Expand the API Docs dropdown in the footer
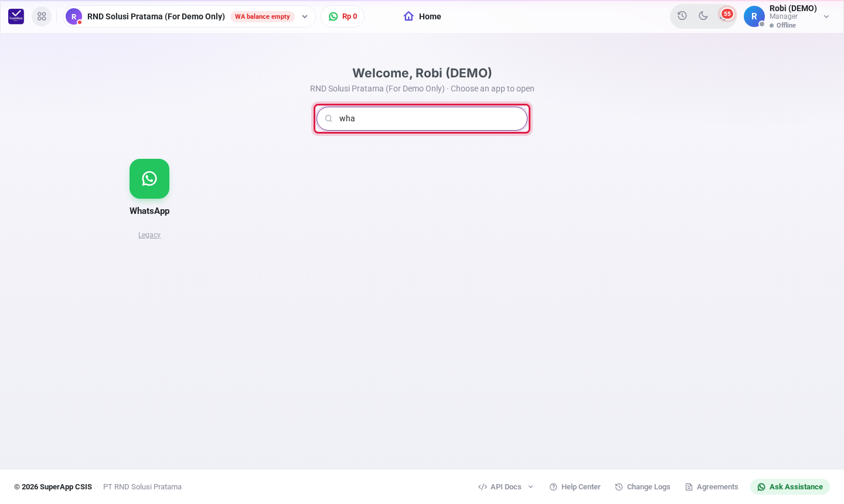Screen dimensions: 844x504 (506, 487)
